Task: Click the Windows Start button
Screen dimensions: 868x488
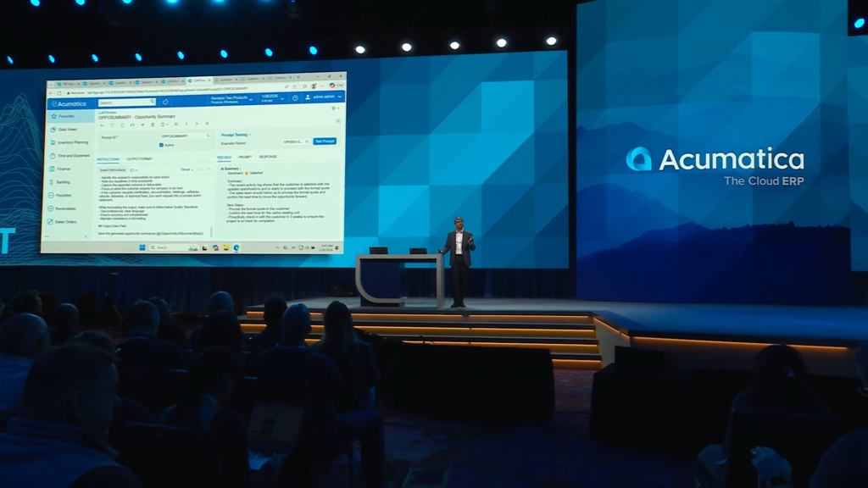Action: [x=141, y=247]
